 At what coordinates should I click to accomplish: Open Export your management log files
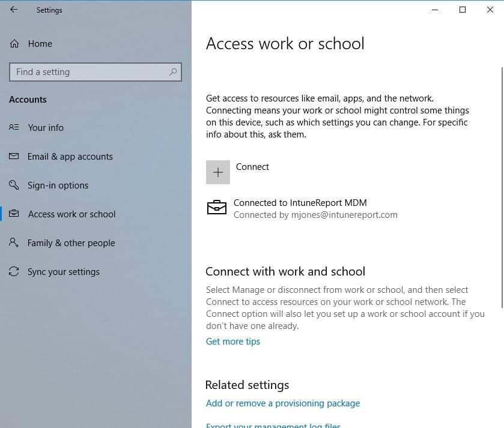(x=273, y=425)
